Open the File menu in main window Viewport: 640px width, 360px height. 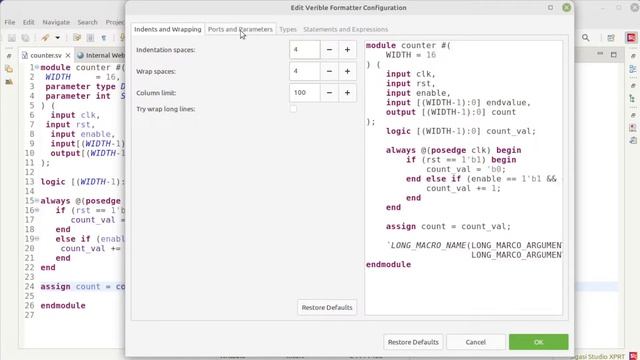(10, 22)
